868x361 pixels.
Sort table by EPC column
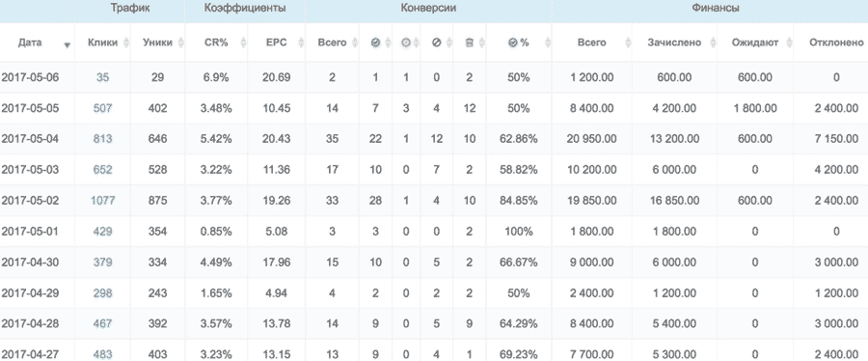coord(276,42)
